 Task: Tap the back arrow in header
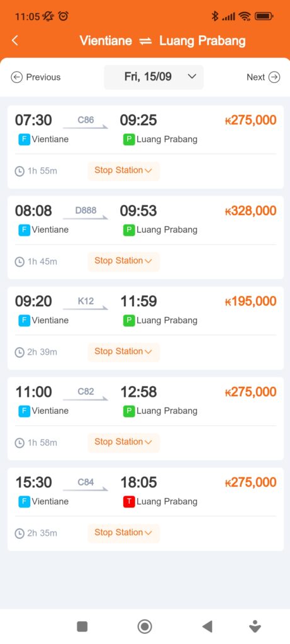[x=15, y=40]
